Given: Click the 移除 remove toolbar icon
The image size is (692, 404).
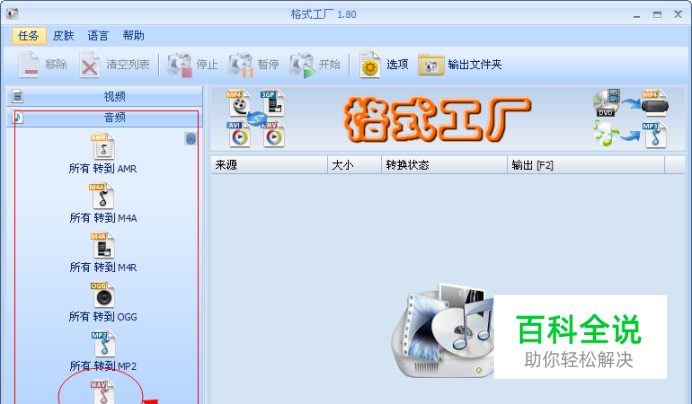Looking at the screenshot, I should coord(29,65).
